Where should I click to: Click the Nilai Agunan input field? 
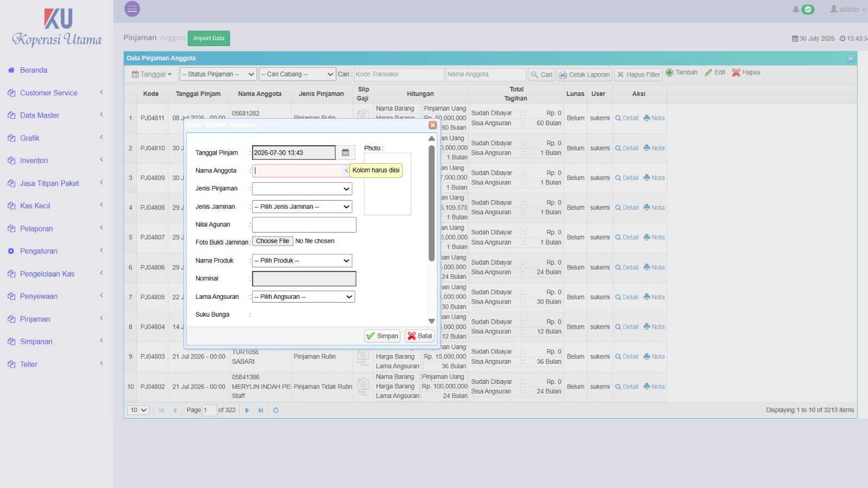(x=304, y=224)
